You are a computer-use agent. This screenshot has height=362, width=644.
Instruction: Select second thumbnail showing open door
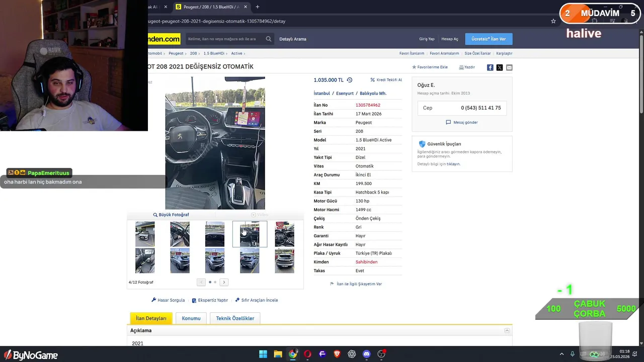180,234
